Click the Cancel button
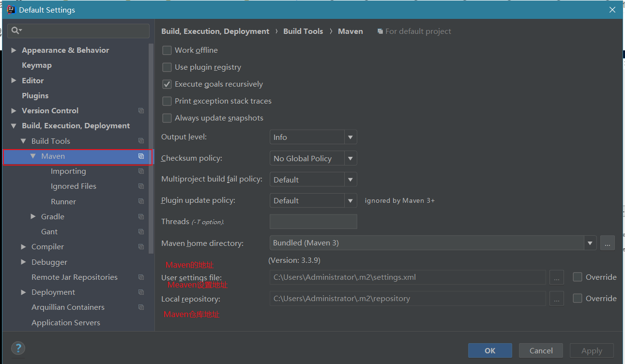Screen dimensions: 625x364 coord(541,350)
